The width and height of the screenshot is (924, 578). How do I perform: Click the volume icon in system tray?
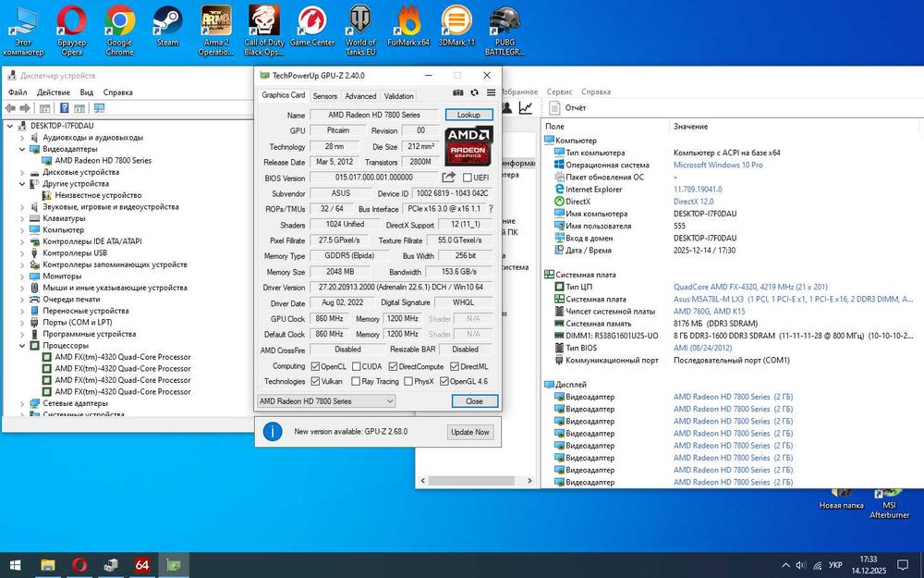tap(801, 565)
